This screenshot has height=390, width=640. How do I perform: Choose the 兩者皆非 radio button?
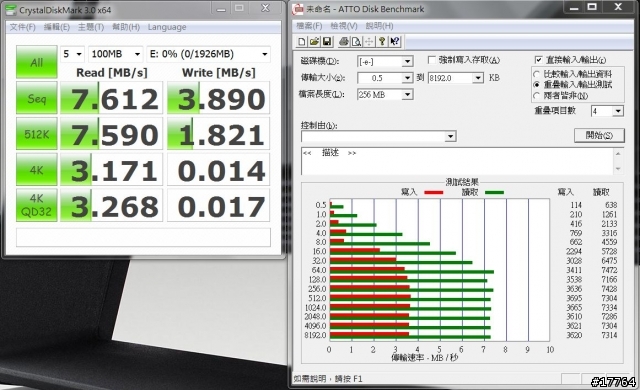[537, 96]
